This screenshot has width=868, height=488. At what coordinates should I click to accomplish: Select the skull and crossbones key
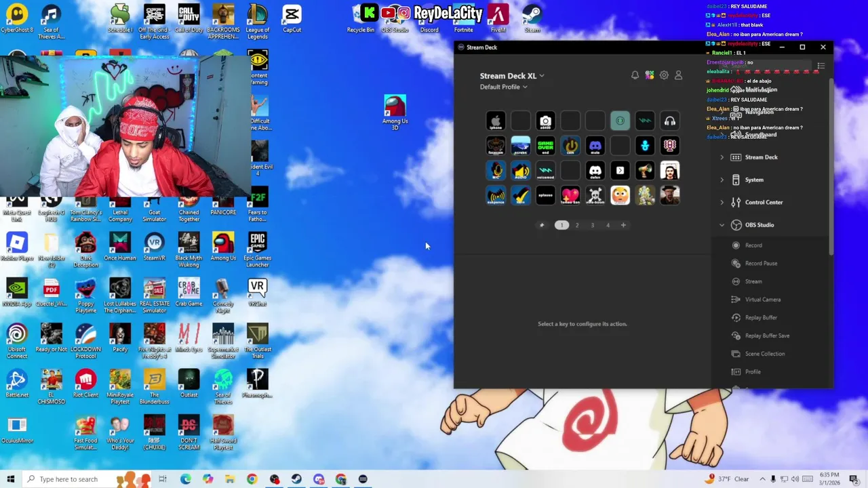(x=595, y=196)
